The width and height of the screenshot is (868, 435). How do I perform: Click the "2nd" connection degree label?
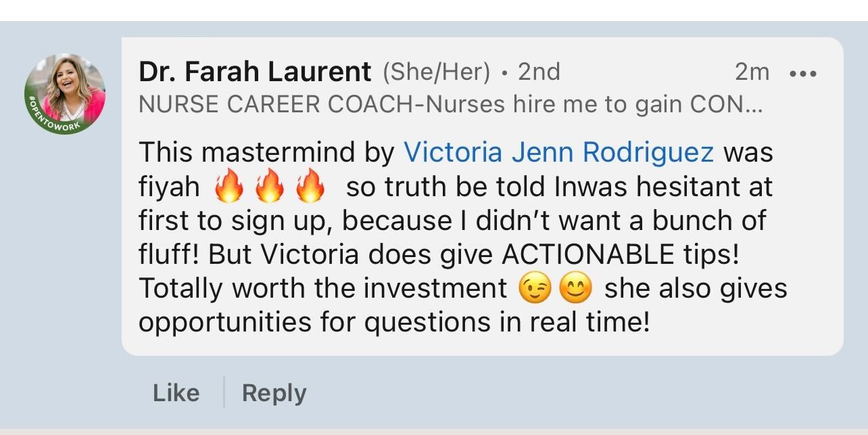coord(539,72)
